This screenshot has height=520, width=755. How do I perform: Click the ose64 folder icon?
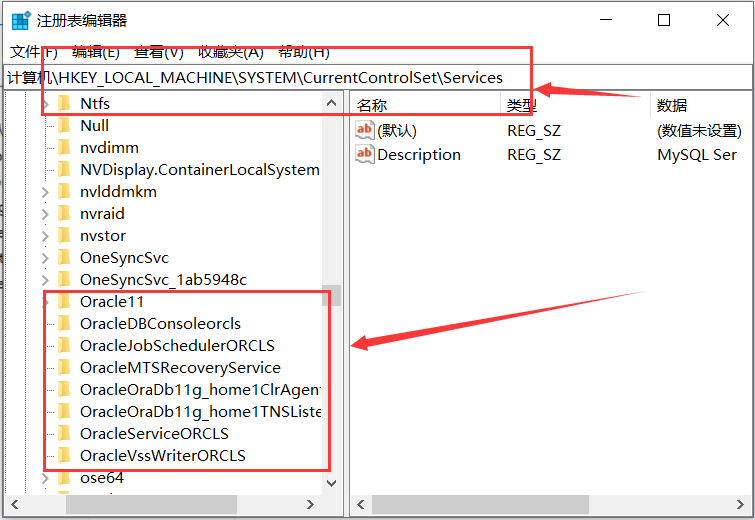pos(64,478)
